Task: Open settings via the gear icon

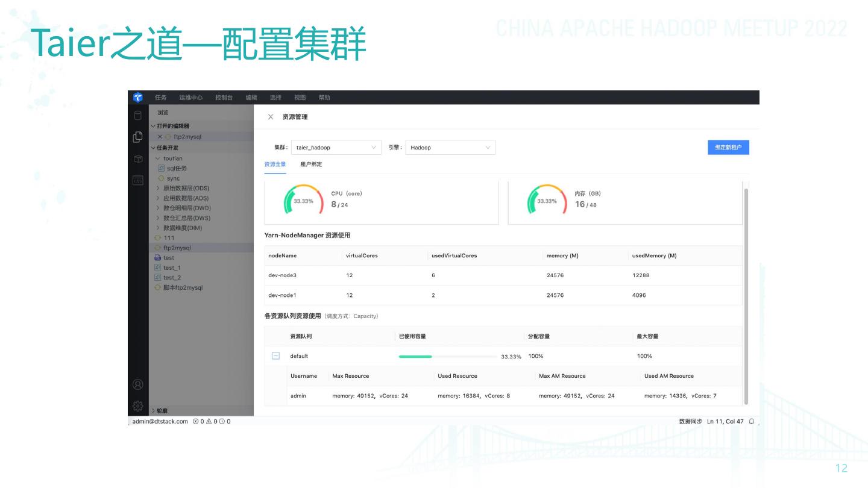Action: point(138,407)
